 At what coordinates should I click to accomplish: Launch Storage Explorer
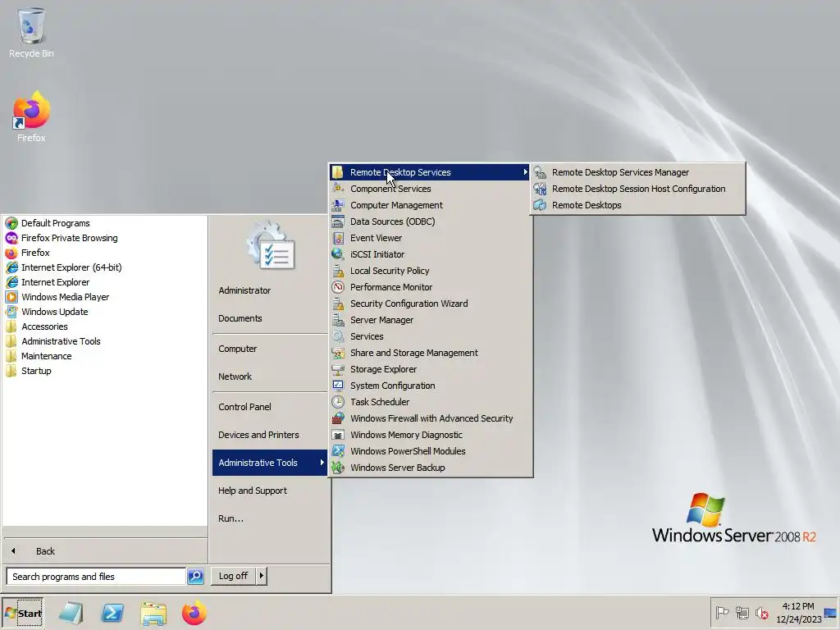coord(430,369)
